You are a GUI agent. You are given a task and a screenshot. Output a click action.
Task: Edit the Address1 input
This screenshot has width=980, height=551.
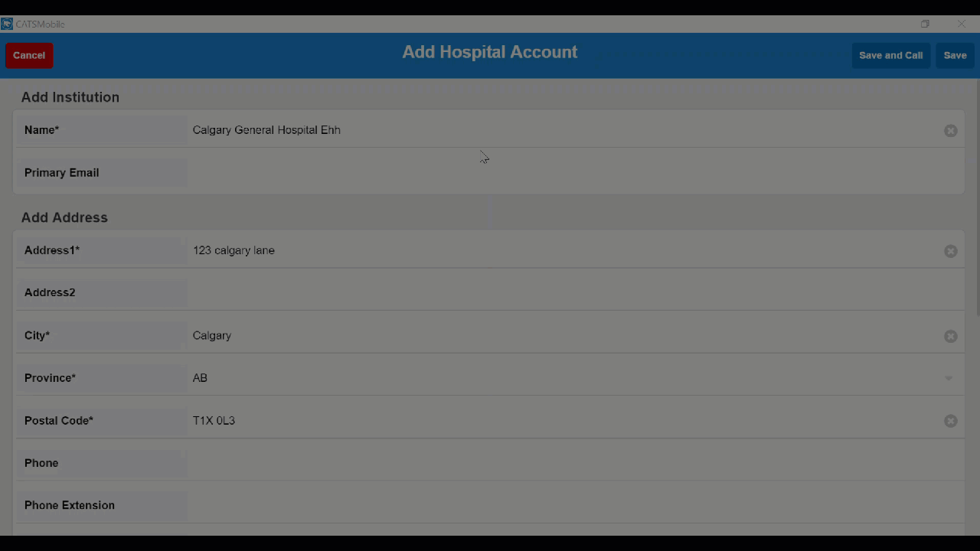pyautogui.click(x=566, y=250)
